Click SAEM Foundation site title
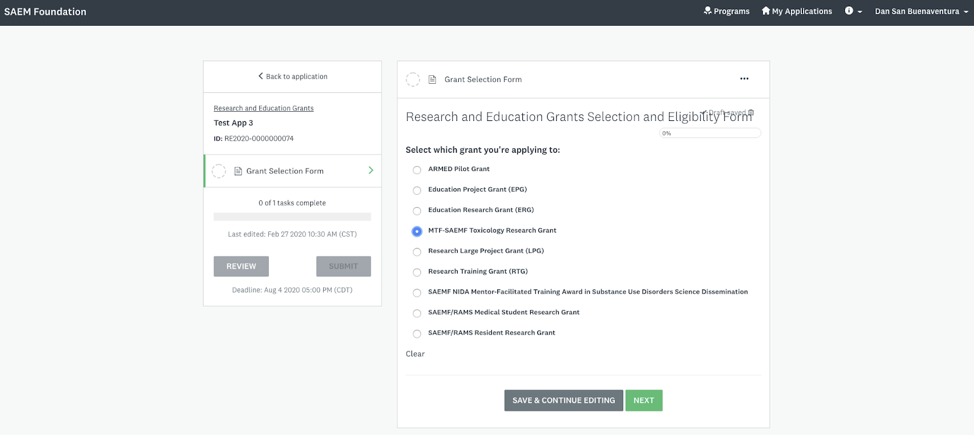 click(x=45, y=12)
